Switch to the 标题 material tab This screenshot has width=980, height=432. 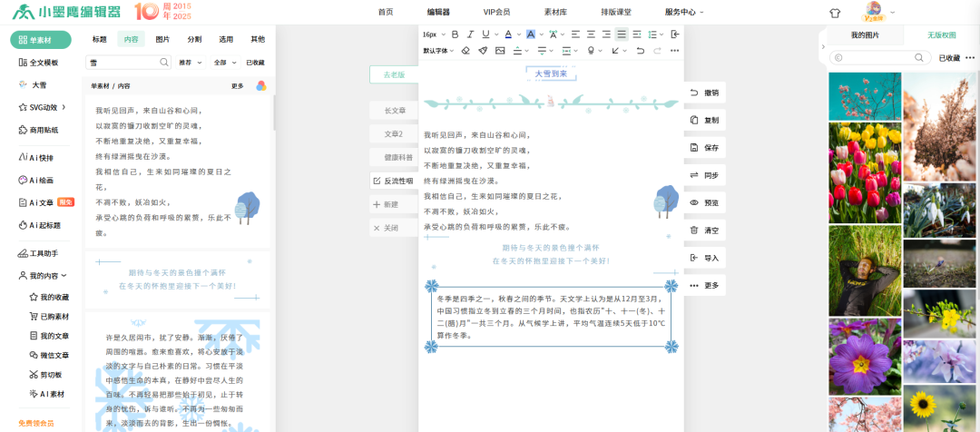[100, 39]
